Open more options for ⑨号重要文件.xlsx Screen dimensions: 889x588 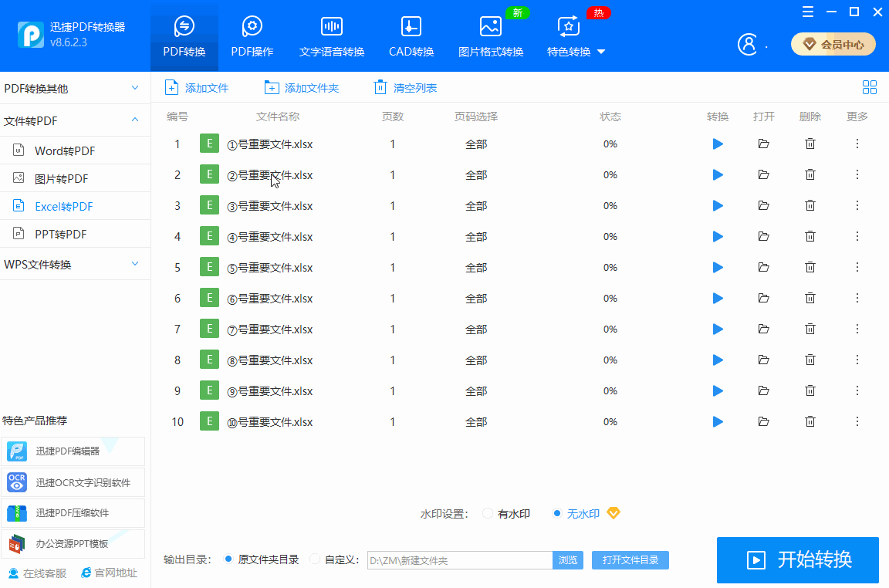pyautogui.click(x=857, y=390)
